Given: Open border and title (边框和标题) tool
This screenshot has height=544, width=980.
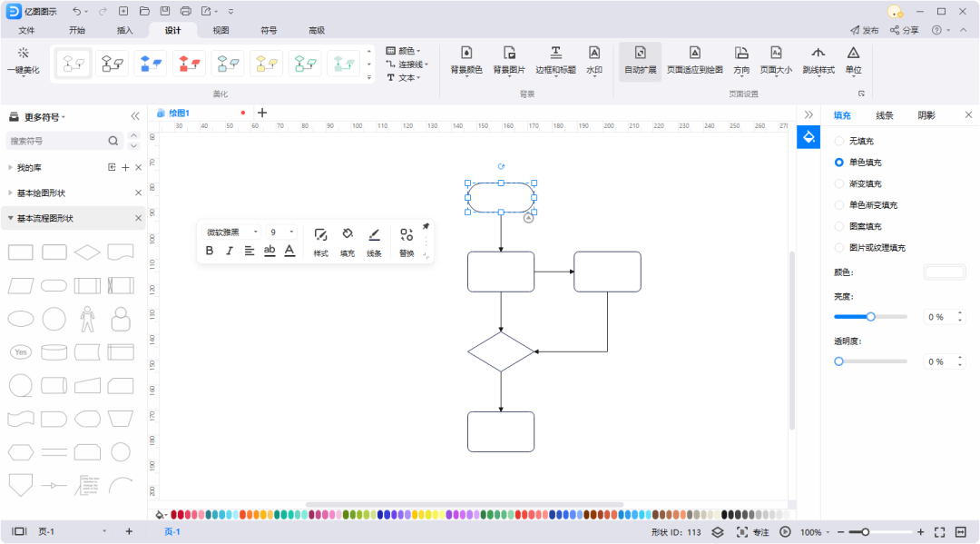Looking at the screenshot, I should pos(555,61).
